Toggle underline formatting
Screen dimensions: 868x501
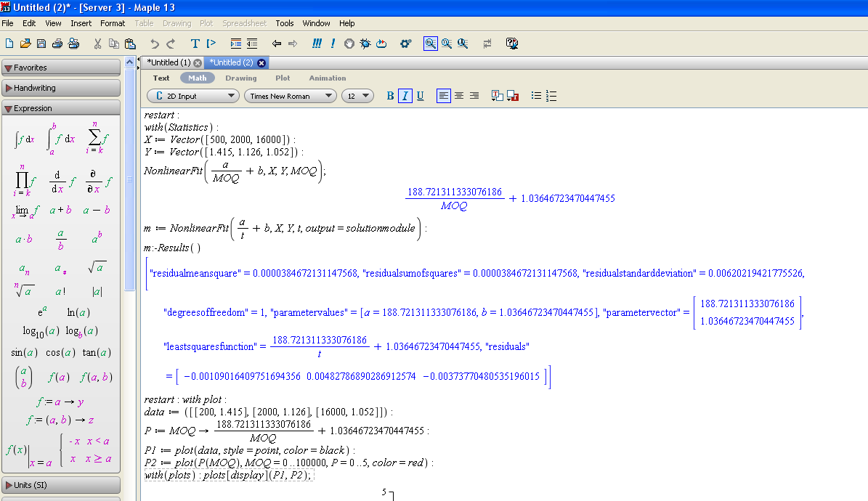tap(420, 96)
